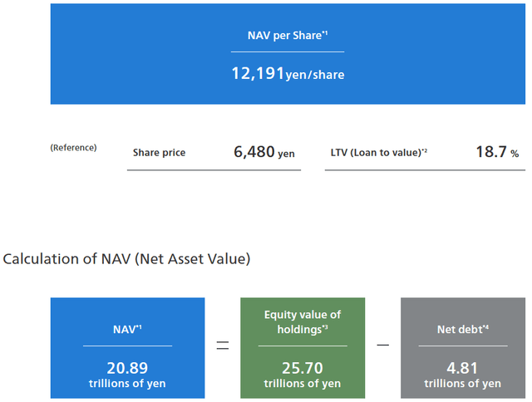The width and height of the screenshot is (532, 402).
Task: Select the 4.81 figure
Action: click(x=462, y=368)
